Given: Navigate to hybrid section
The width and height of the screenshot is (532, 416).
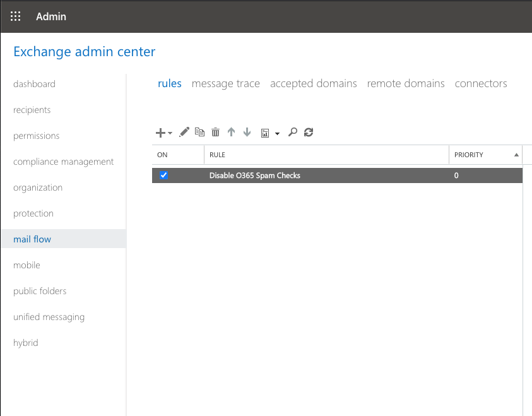Looking at the screenshot, I should 25,343.
